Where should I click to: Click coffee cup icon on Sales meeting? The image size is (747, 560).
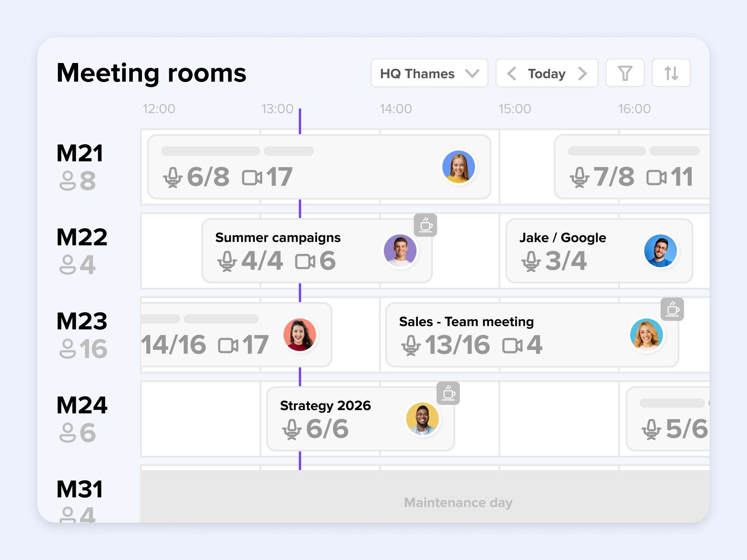click(672, 309)
